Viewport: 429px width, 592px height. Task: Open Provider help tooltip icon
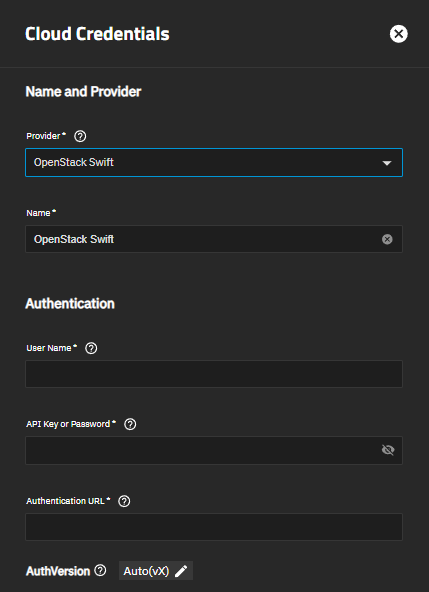[80, 136]
